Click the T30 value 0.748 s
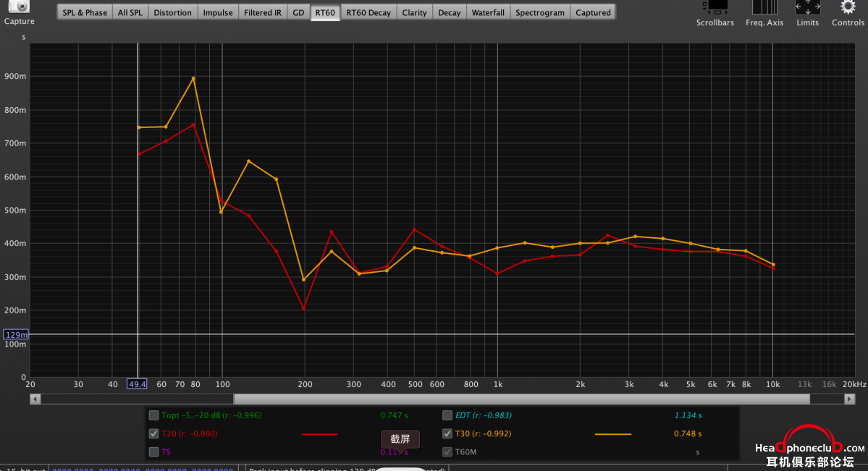 [x=688, y=433]
